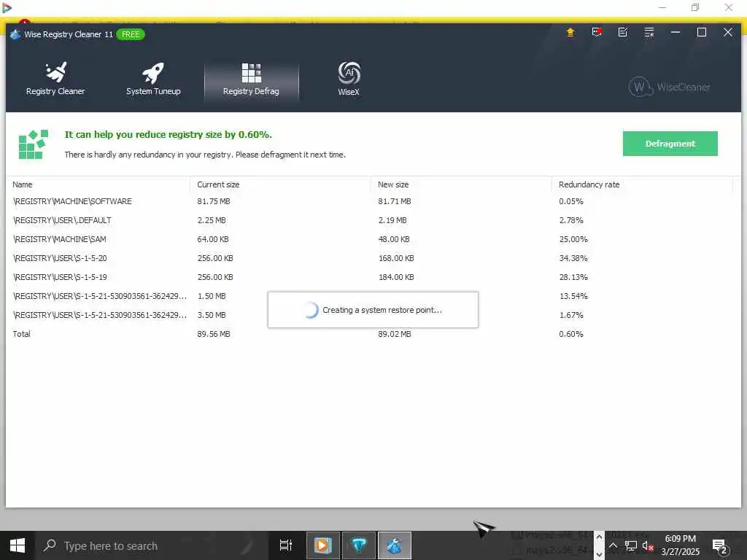
Task: Click the 81.71 MB new size value
Action: coord(395,201)
